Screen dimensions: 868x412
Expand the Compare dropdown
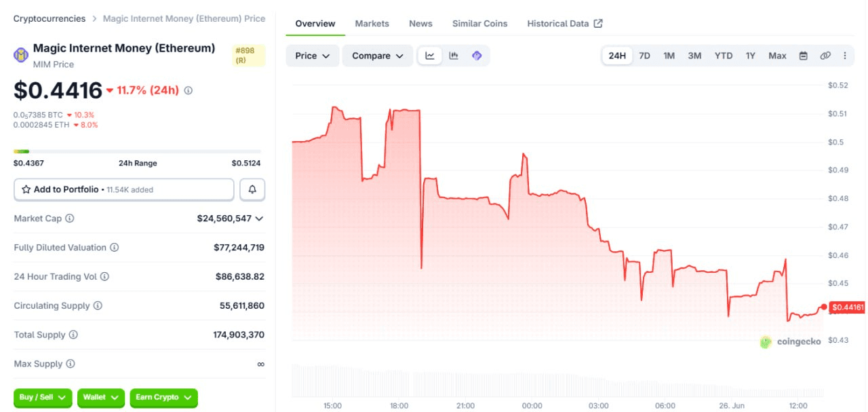click(x=378, y=56)
